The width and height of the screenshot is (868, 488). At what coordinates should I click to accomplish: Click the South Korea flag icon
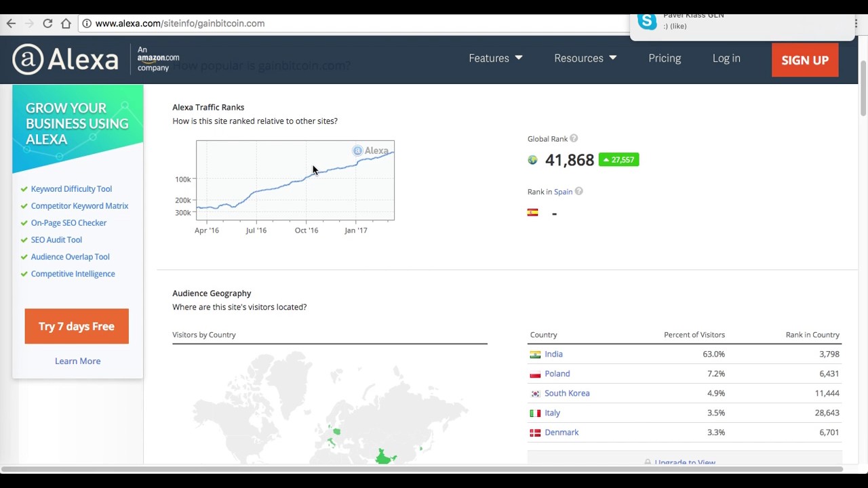[x=535, y=394]
